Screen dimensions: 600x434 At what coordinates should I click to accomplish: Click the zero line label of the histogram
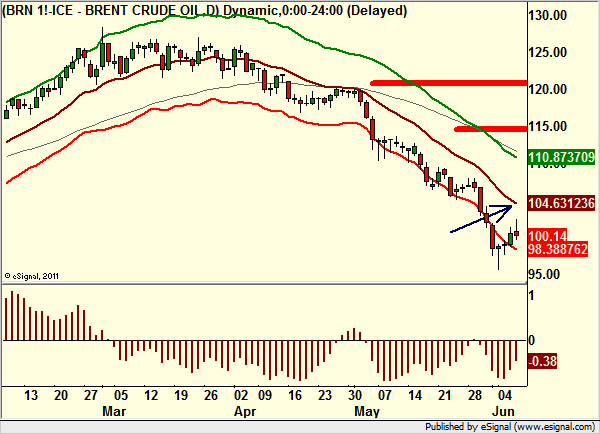click(x=531, y=340)
